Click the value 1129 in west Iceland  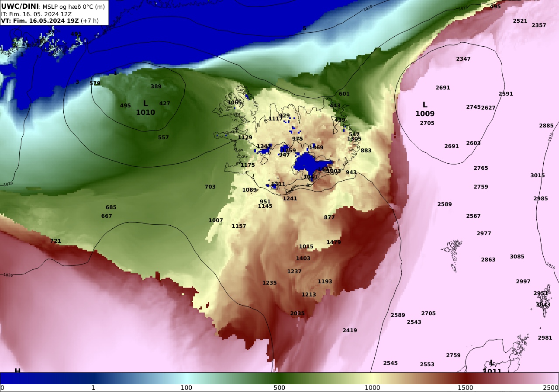click(x=245, y=138)
